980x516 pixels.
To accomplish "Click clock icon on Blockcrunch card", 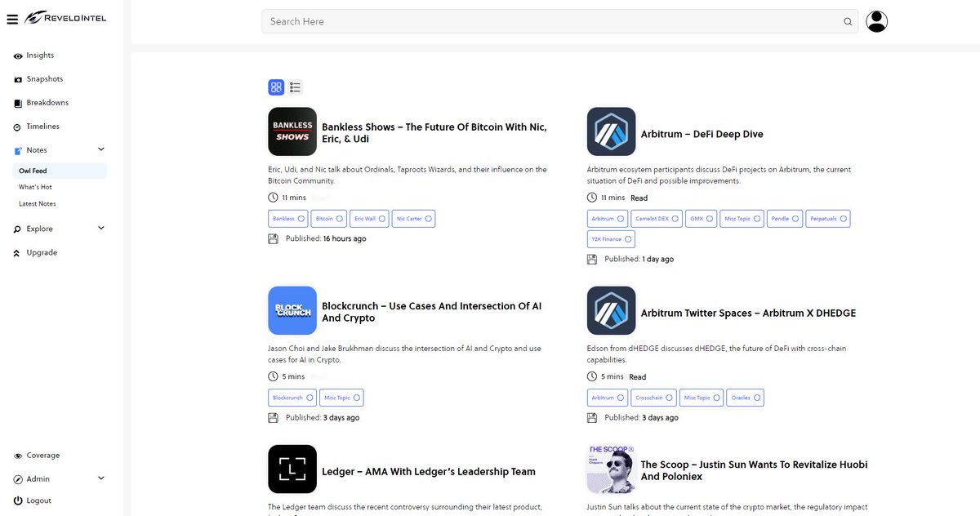I will pos(273,376).
